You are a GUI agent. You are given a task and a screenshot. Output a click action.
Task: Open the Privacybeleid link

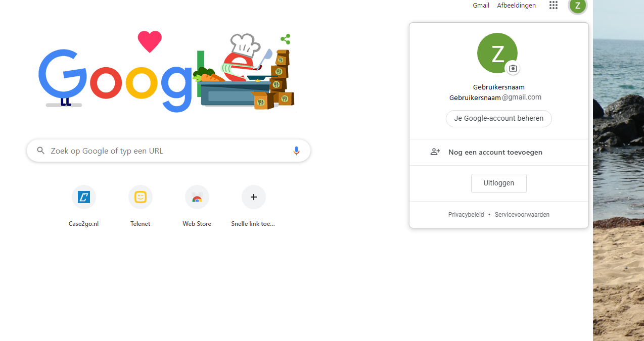[x=466, y=215]
